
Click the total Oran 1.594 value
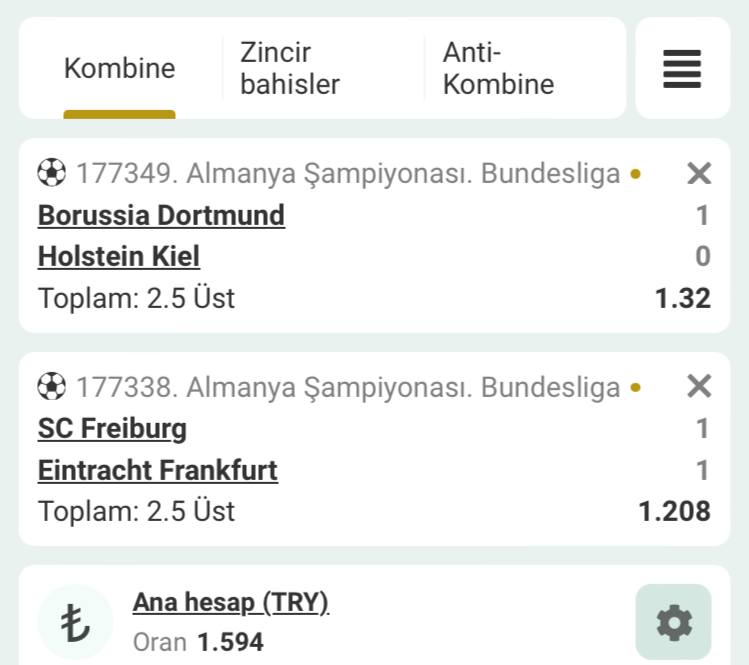[230, 642]
